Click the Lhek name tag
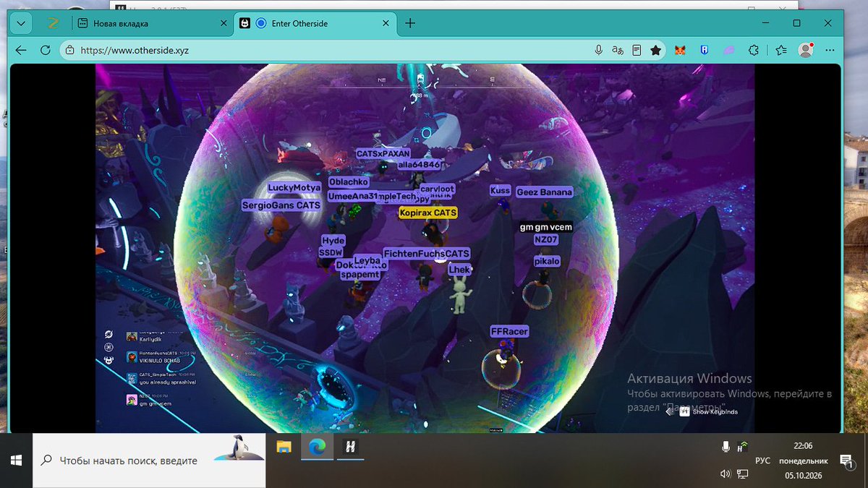 click(460, 270)
